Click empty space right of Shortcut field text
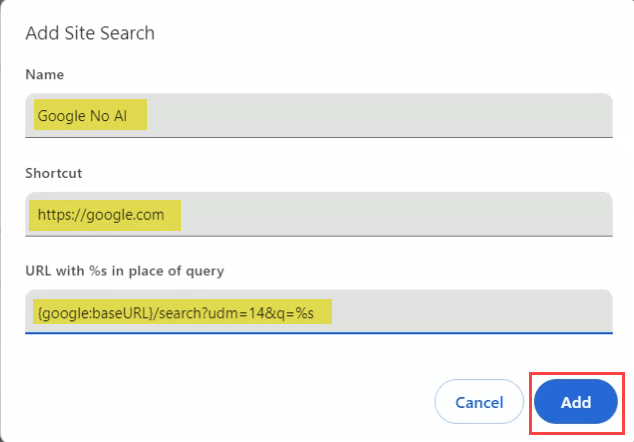 400,214
